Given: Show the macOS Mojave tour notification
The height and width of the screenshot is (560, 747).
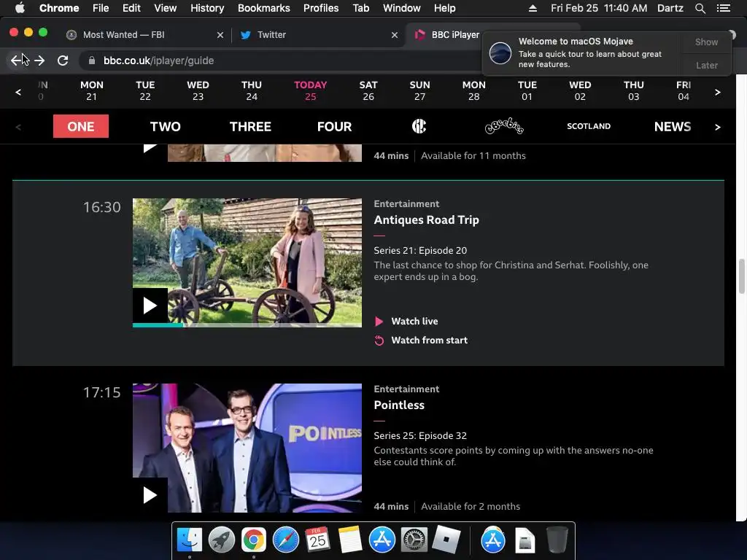Looking at the screenshot, I should click(x=706, y=42).
